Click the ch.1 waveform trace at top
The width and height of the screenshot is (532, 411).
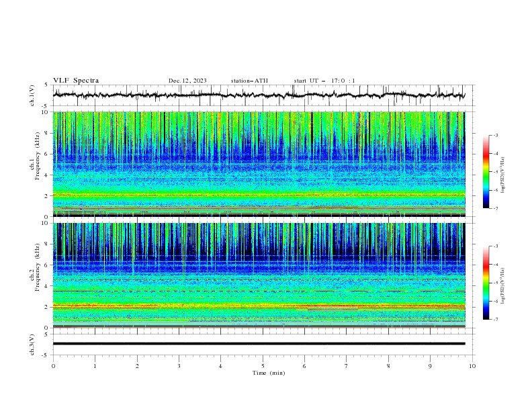[x=259, y=95]
